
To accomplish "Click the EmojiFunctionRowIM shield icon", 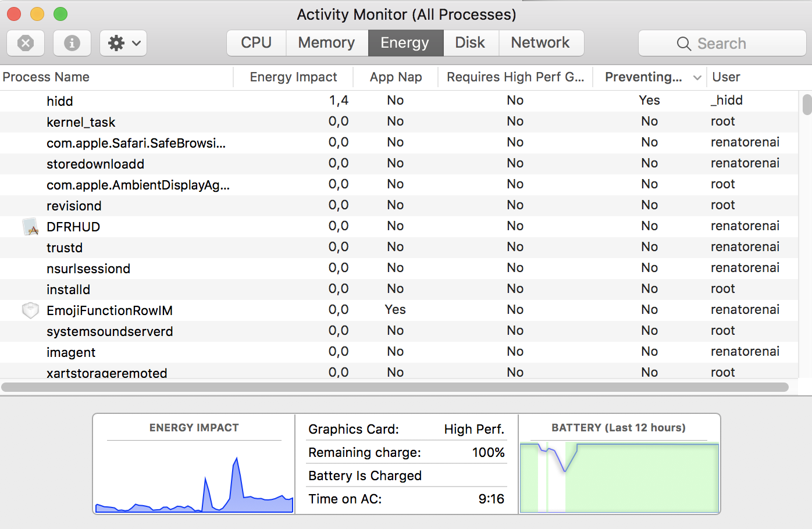I will point(30,310).
